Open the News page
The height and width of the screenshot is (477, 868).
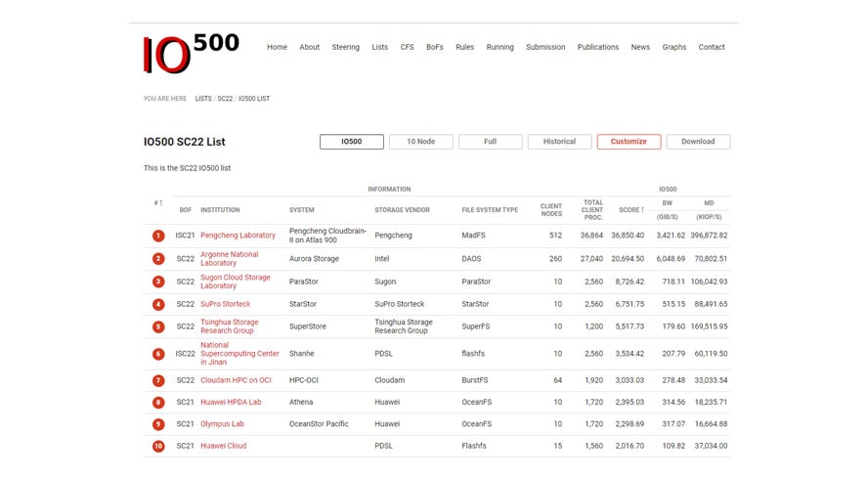[640, 47]
